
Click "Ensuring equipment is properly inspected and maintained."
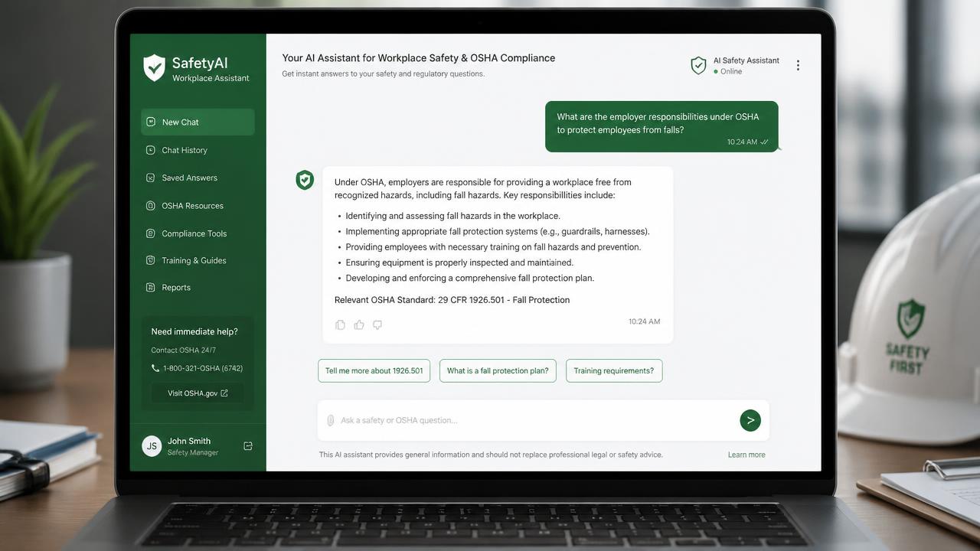[459, 262]
